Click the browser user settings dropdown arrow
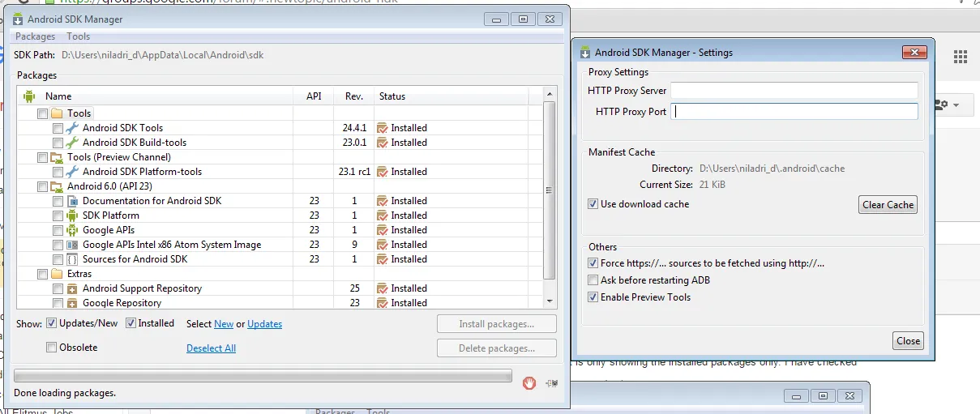The height and width of the screenshot is (414, 980). point(956,105)
